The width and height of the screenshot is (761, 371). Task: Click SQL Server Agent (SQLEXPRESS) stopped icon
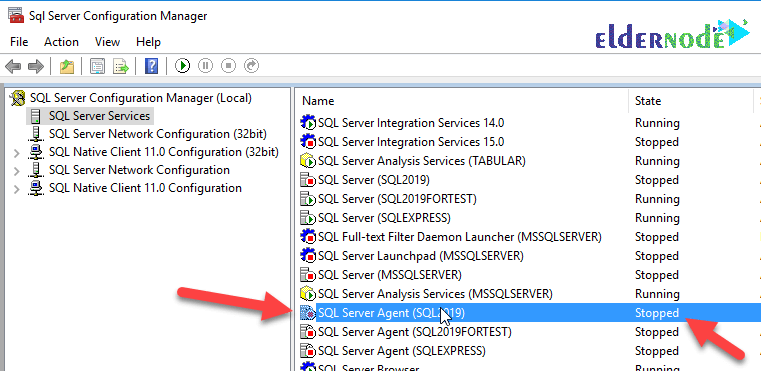(x=308, y=351)
